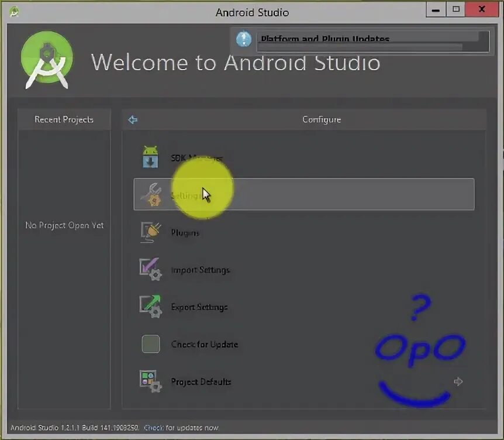The image size is (504, 440).
Task: Close the Android Studio window
Action: click(481, 9)
